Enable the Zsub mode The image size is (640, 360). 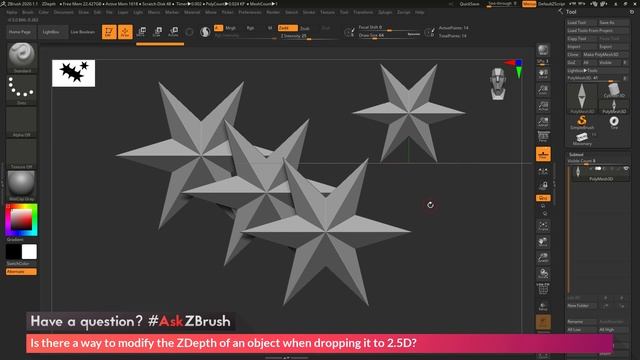(305, 28)
